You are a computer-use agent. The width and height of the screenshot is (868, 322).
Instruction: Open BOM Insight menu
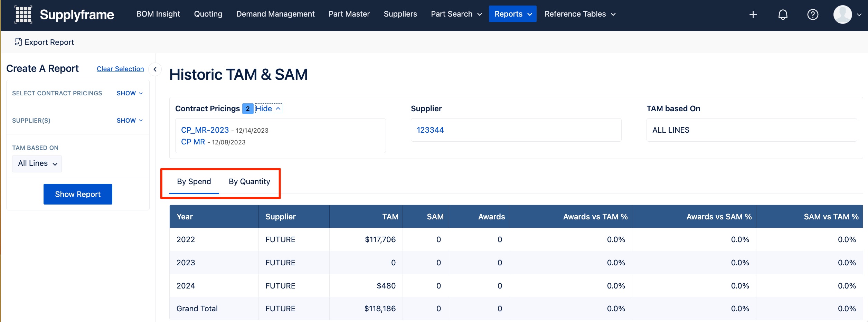tap(158, 14)
